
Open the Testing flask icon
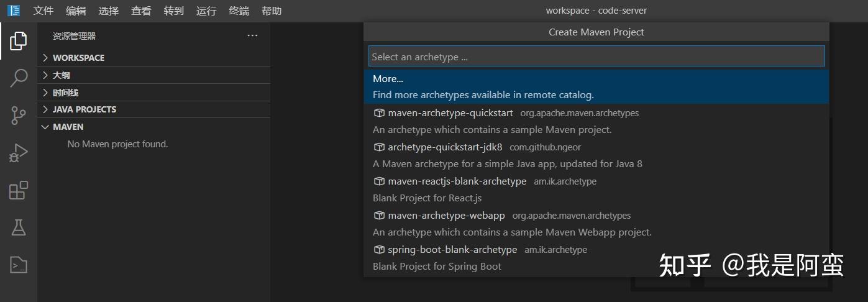[x=19, y=227]
